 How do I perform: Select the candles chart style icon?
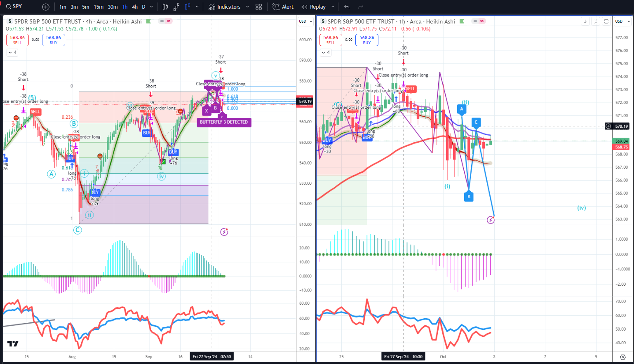click(x=188, y=7)
